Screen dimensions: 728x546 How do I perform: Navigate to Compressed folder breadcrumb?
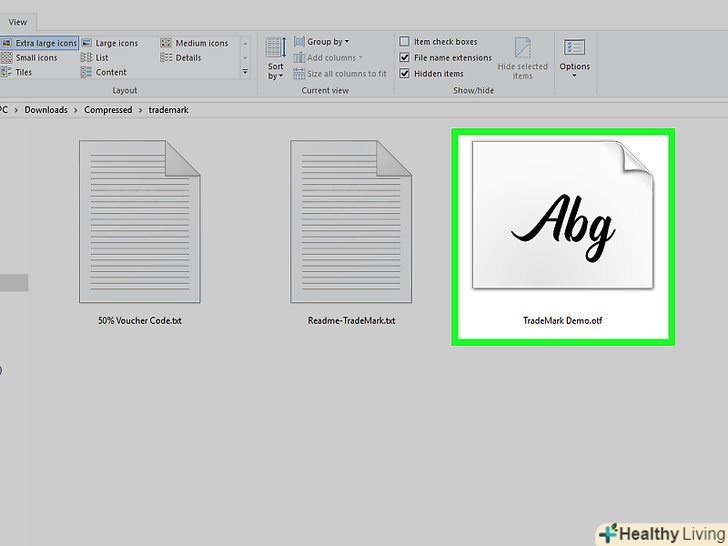coord(108,110)
